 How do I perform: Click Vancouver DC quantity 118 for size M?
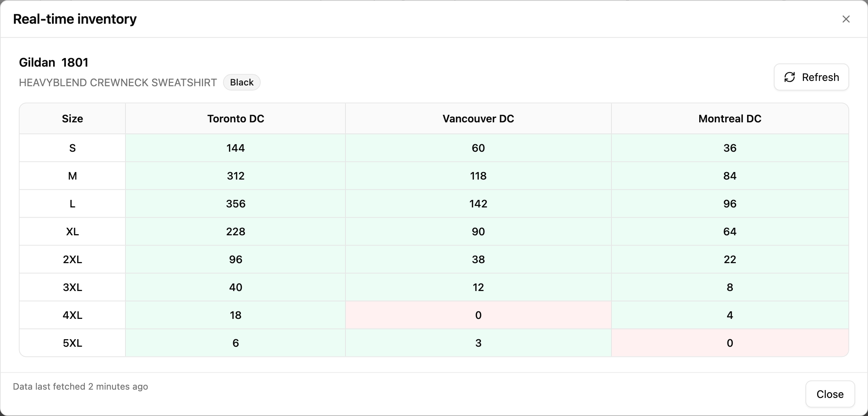tap(478, 176)
